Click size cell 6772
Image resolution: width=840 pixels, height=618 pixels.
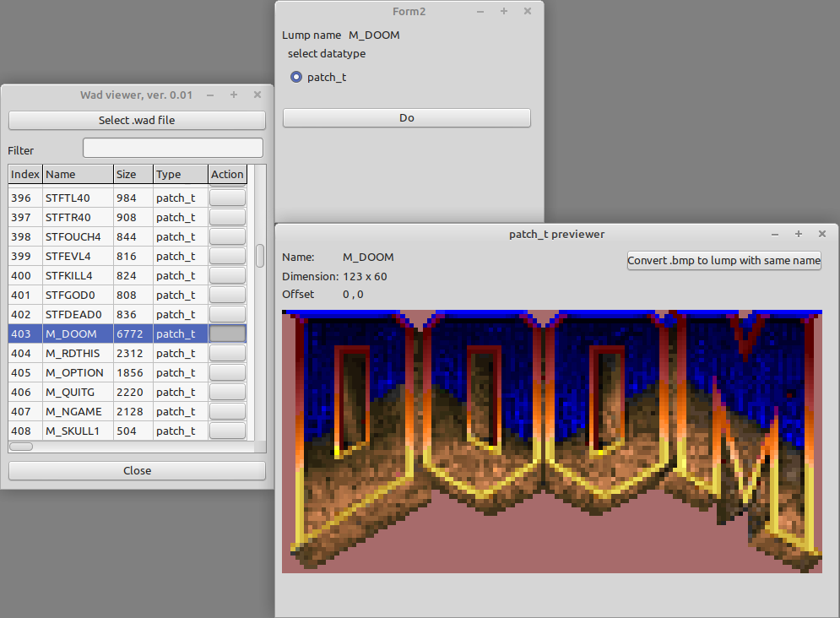click(x=133, y=333)
